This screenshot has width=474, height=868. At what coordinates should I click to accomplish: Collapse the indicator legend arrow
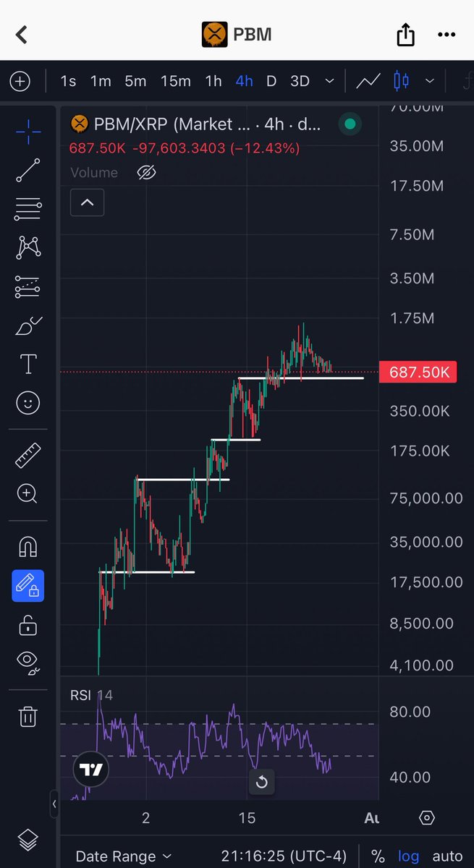(87, 203)
